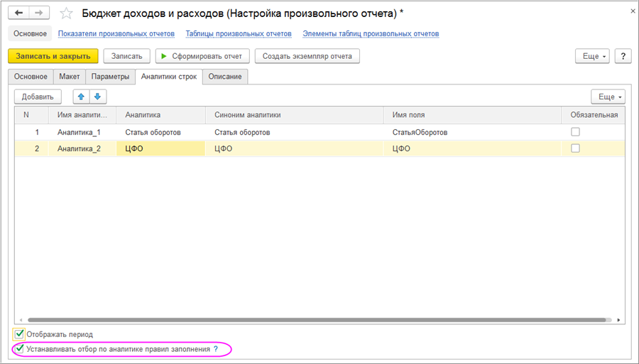The image size is (639, 364).
Task: Click the question mark hint beside filter checkbox
Action: pyautogui.click(x=216, y=349)
